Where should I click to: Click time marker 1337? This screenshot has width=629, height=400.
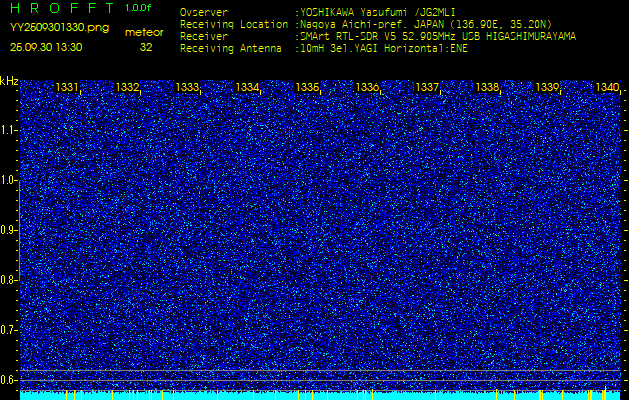[427, 87]
